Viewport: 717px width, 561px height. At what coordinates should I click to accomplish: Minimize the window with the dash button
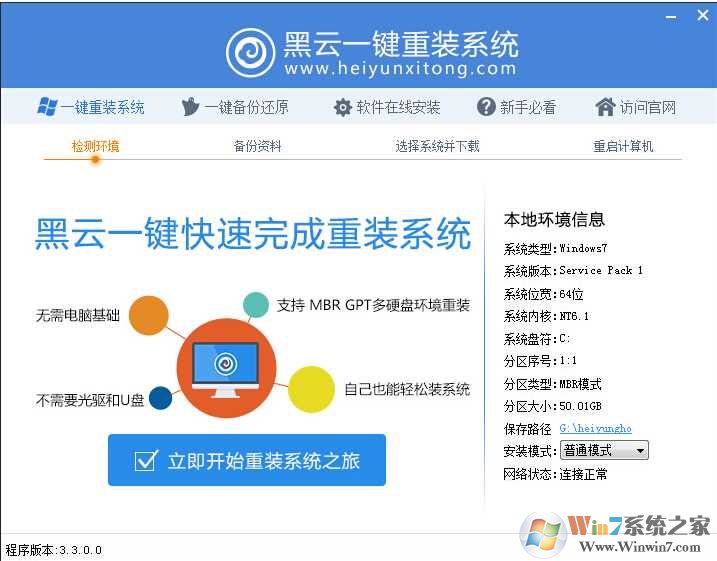pos(671,17)
